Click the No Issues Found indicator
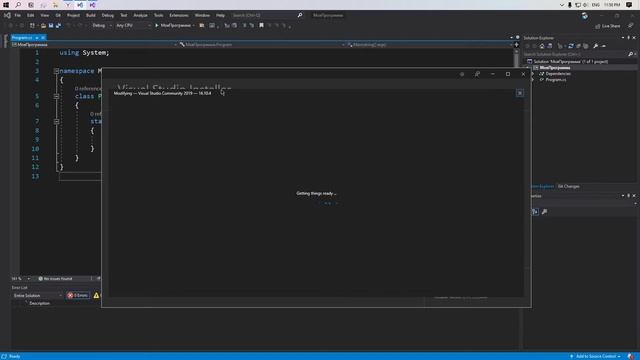 (x=55, y=279)
